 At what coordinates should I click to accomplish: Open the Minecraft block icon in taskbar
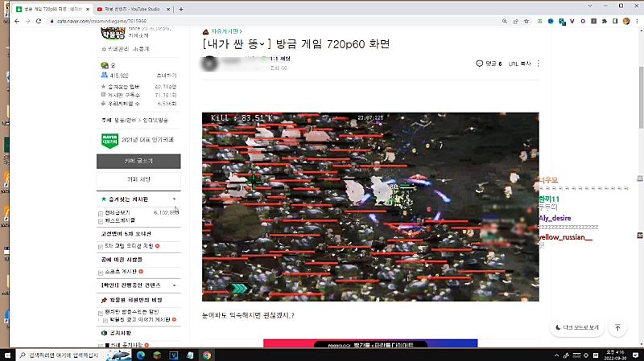tap(157, 355)
